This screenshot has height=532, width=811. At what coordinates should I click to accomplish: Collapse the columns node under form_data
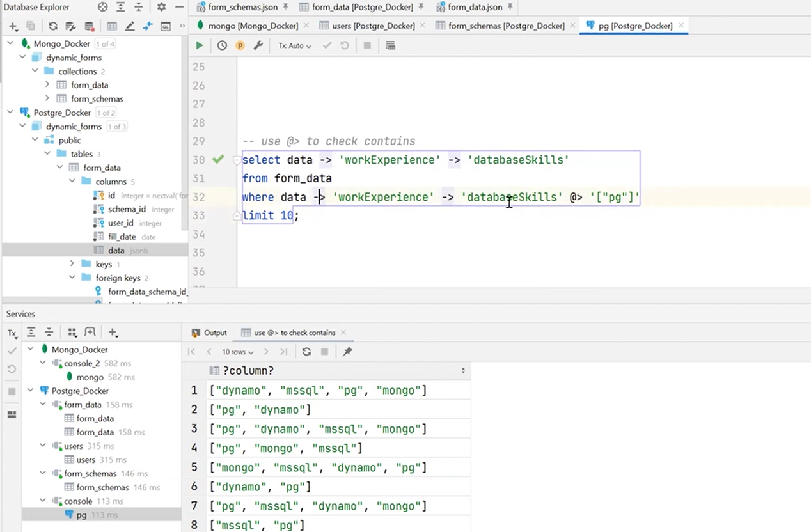(72, 181)
